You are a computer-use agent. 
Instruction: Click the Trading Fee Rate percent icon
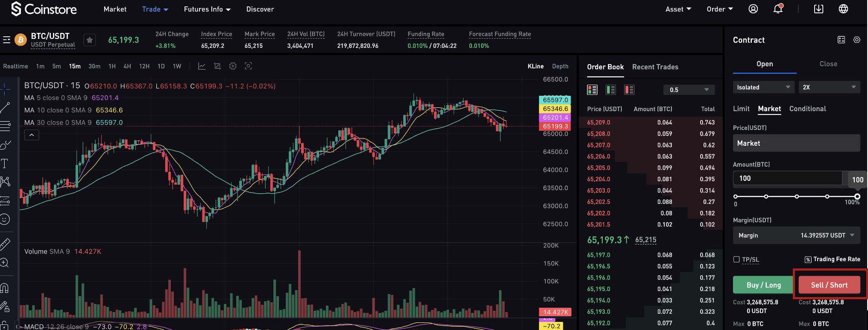[x=808, y=259]
